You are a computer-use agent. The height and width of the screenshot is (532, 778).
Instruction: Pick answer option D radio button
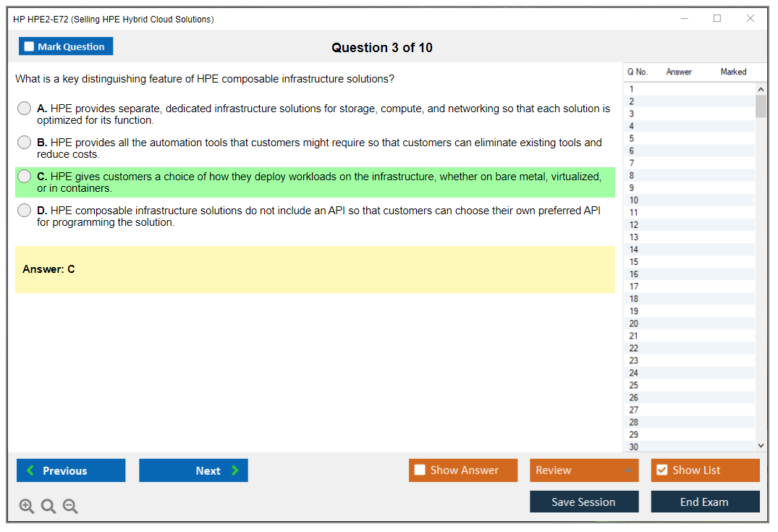(x=25, y=211)
